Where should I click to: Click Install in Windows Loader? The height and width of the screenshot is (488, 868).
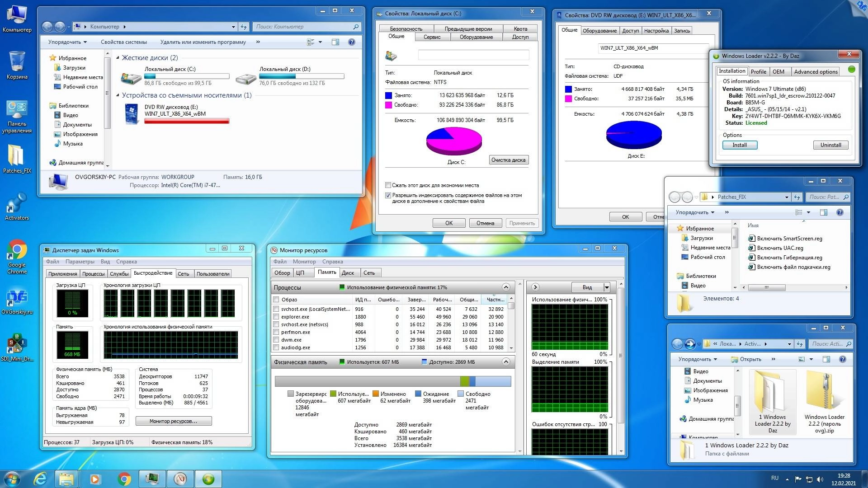(739, 145)
